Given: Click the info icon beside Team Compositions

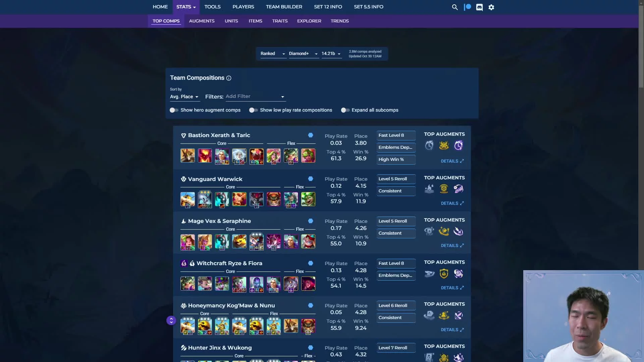Looking at the screenshot, I should coord(229,78).
